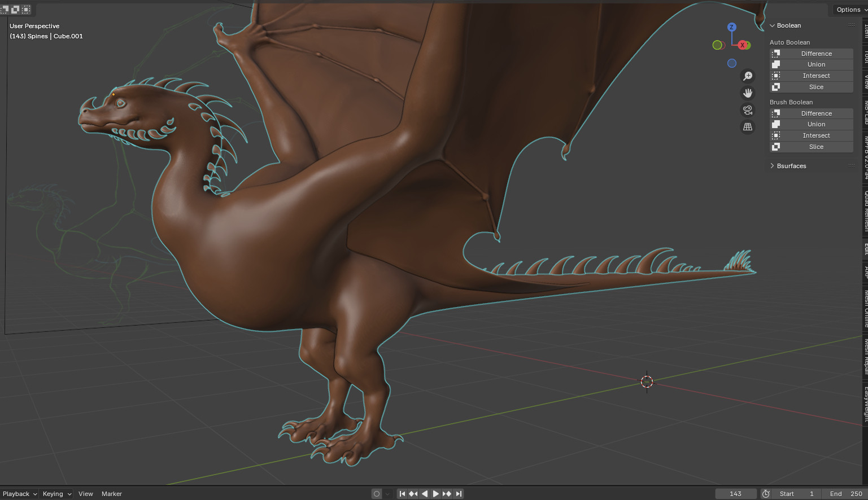This screenshot has width=868, height=500.
Task: Click the dark blue negative Z gizmo circle
Action: click(x=732, y=63)
